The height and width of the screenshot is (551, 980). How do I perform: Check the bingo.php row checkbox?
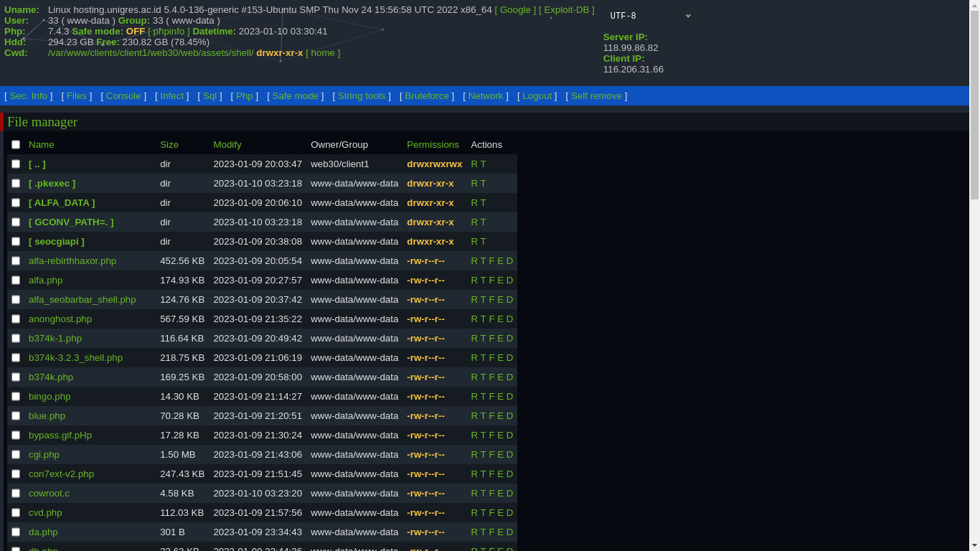click(16, 397)
